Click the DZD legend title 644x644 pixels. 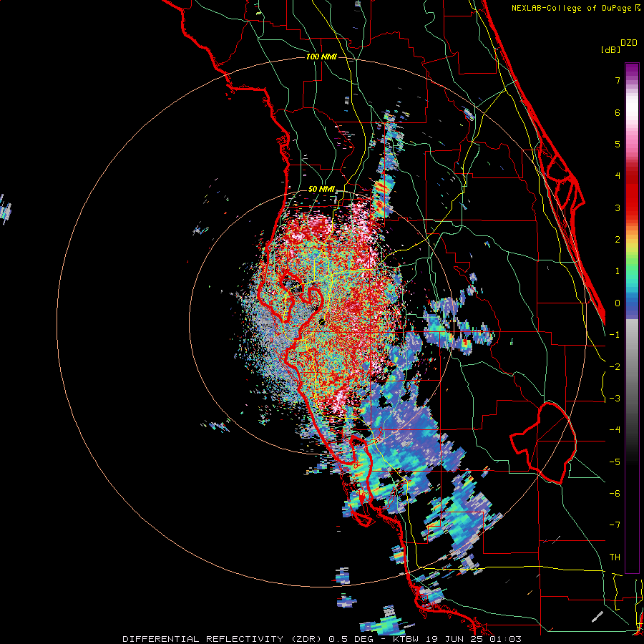629,43
